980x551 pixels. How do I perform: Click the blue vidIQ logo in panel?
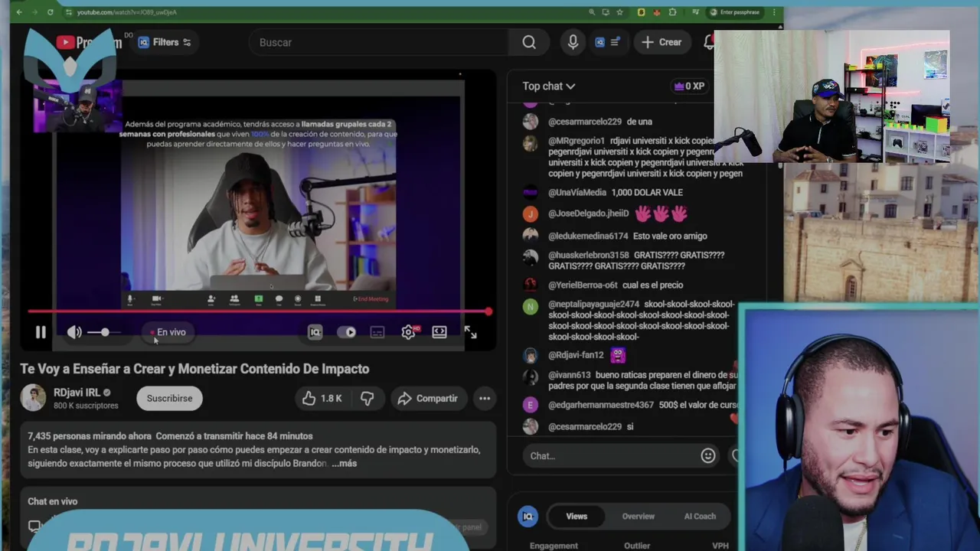pos(528,516)
